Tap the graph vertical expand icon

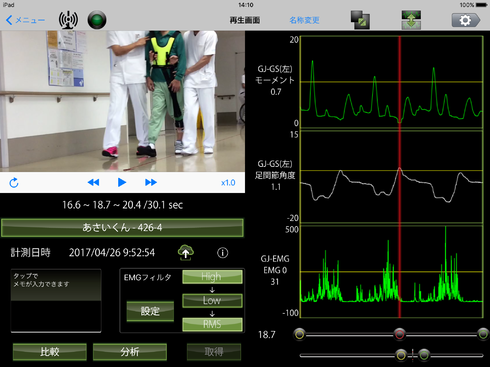click(x=411, y=20)
